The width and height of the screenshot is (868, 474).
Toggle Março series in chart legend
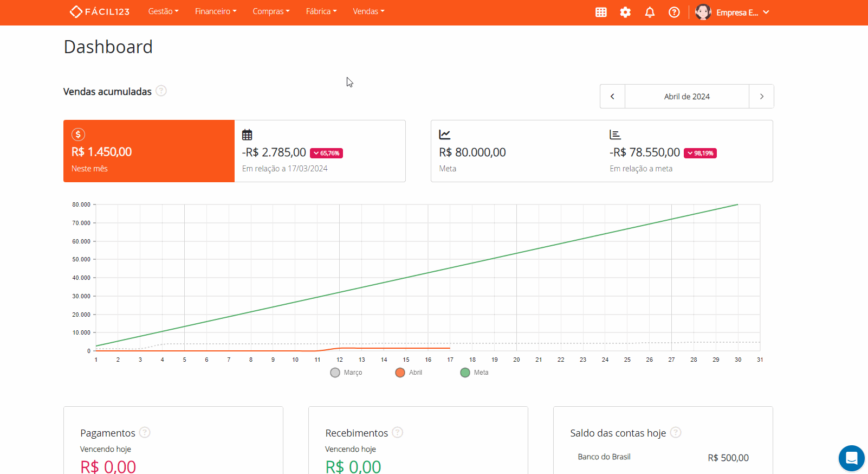pos(346,373)
